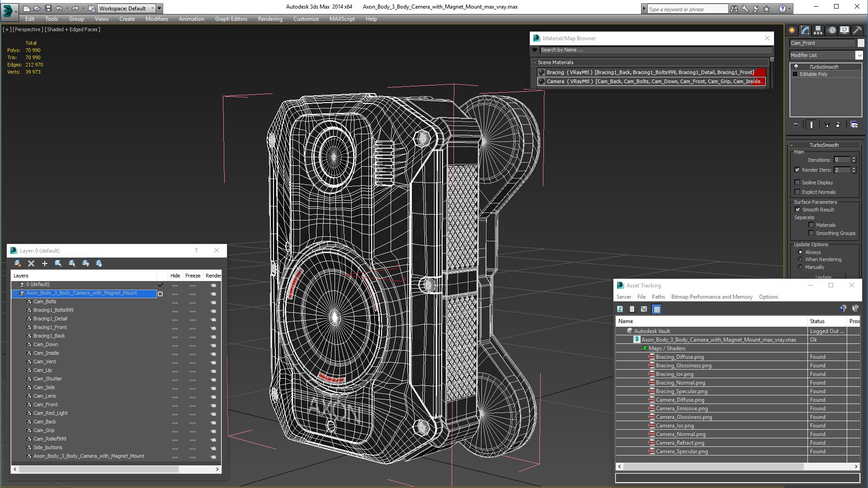
Task: Open the Motion panel tab
Action: pyautogui.click(x=831, y=30)
